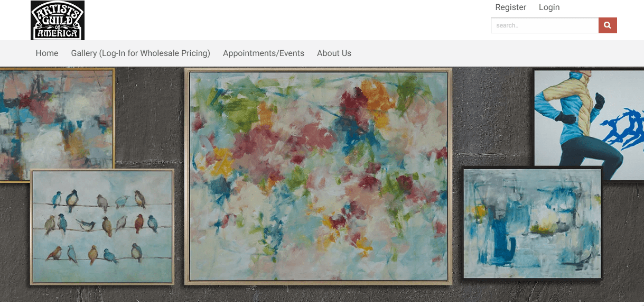
Task: Open the About Us page
Action: point(334,53)
